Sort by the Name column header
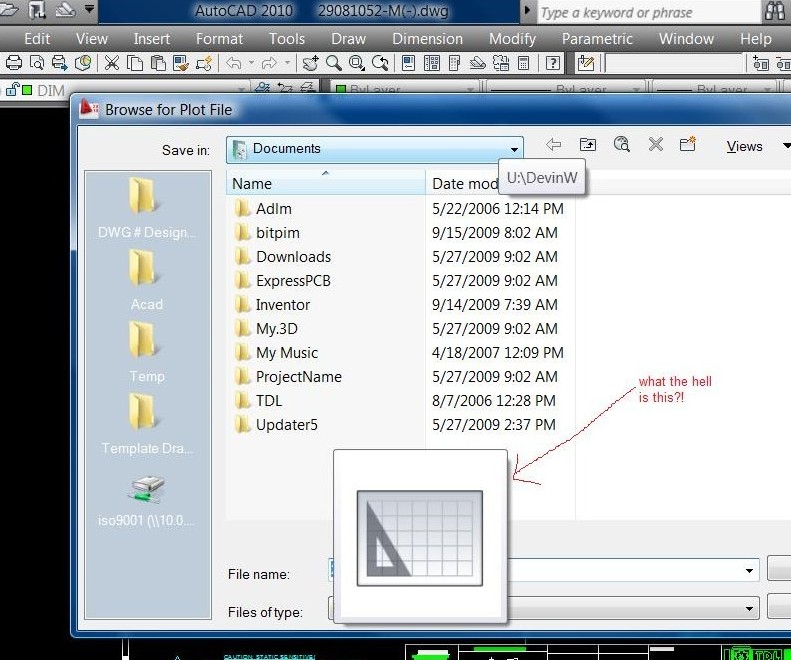 [x=326, y=184]
